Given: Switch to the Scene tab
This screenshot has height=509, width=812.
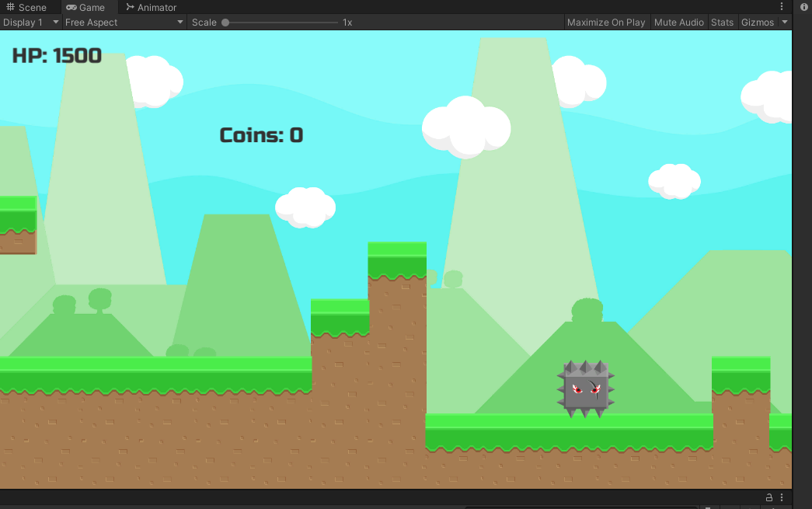Looking at the screenshot, I should tap(26, 7).
